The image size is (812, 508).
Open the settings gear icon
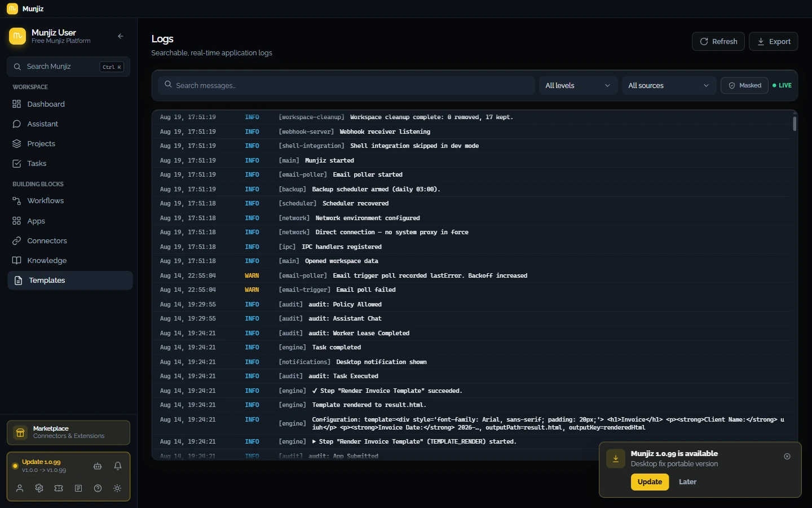coord(39,488)
